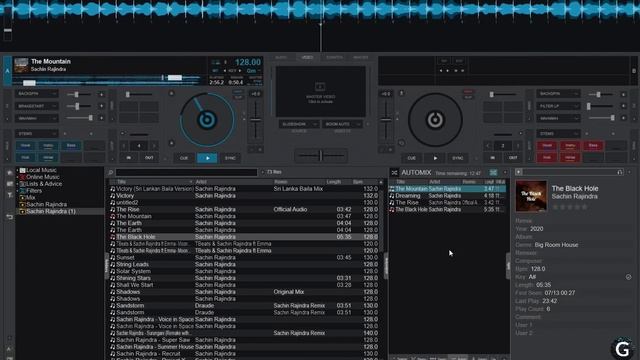Toggle SYNC on the right deck
This screenshot has height=360, width=640.
click(458, 158)
